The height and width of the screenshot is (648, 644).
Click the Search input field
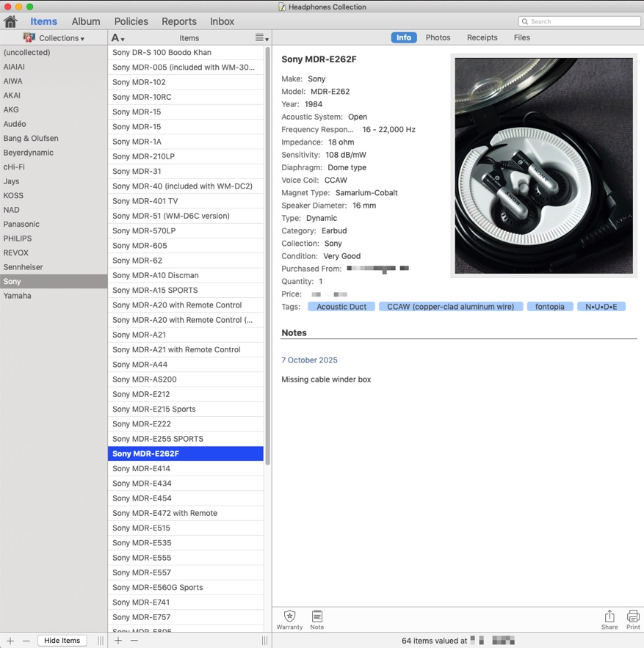pyautogui.click(x=579, y=21)
